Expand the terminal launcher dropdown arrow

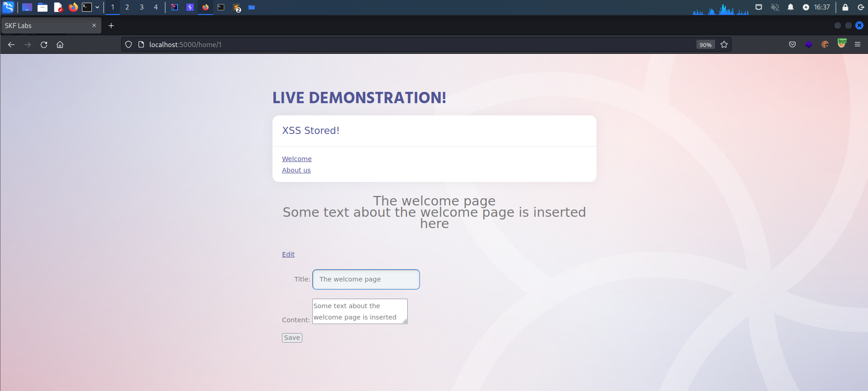(97, 7)
